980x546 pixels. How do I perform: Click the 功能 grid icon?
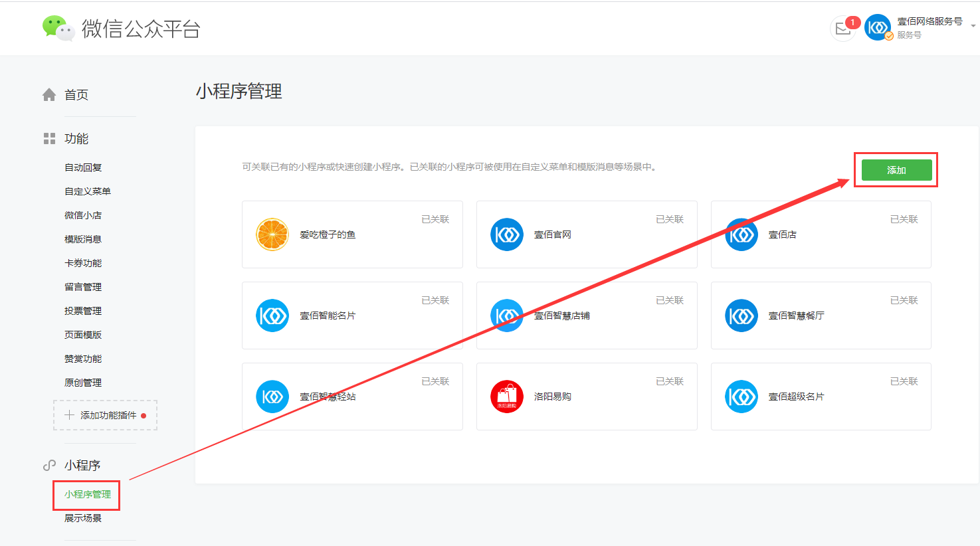click(x=49, y=138)
